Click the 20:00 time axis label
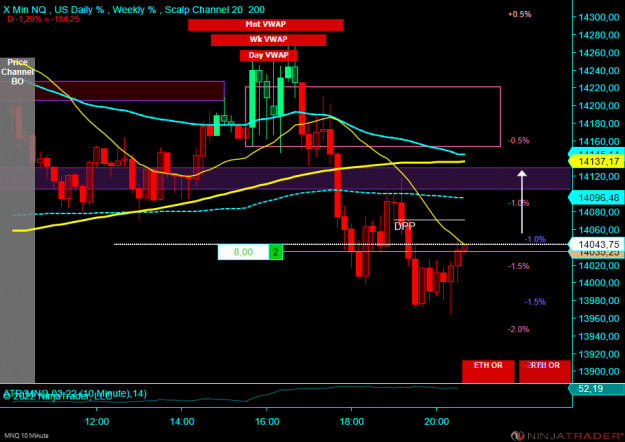The width and height of the screenshot is (625, 442). (x=437, y=422)
